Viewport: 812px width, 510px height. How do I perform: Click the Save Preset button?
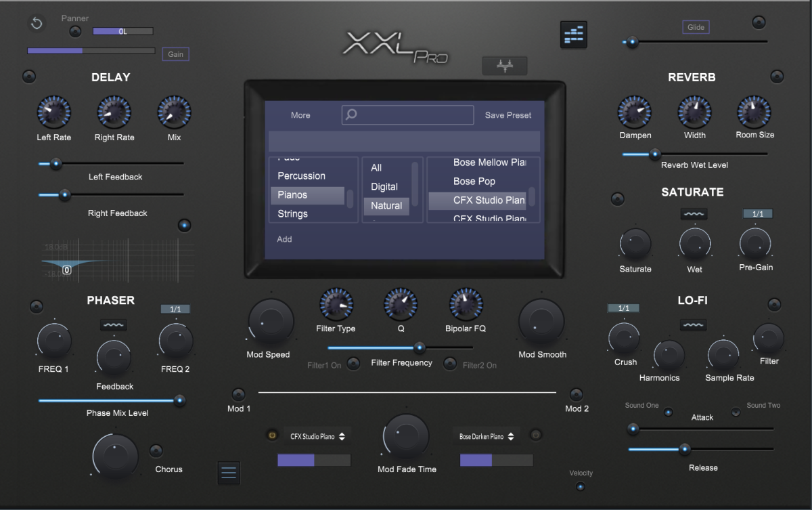508,115
